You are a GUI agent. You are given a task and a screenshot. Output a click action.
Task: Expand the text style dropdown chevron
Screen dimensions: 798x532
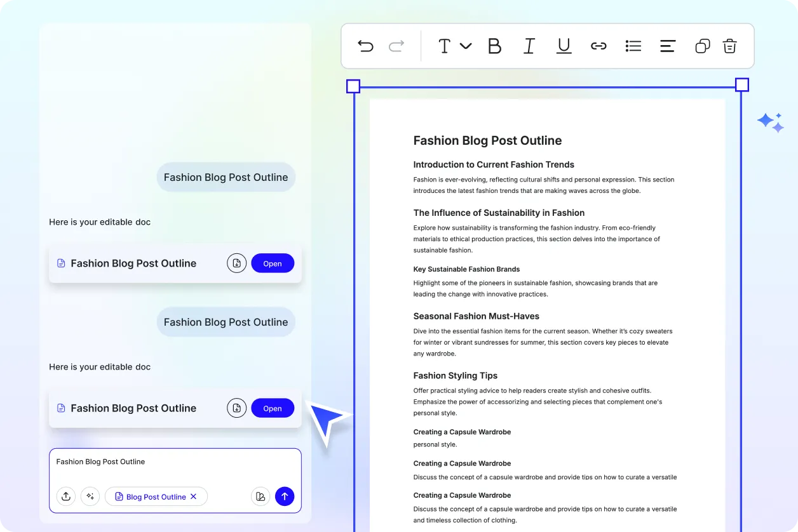(x=466, y=46)
